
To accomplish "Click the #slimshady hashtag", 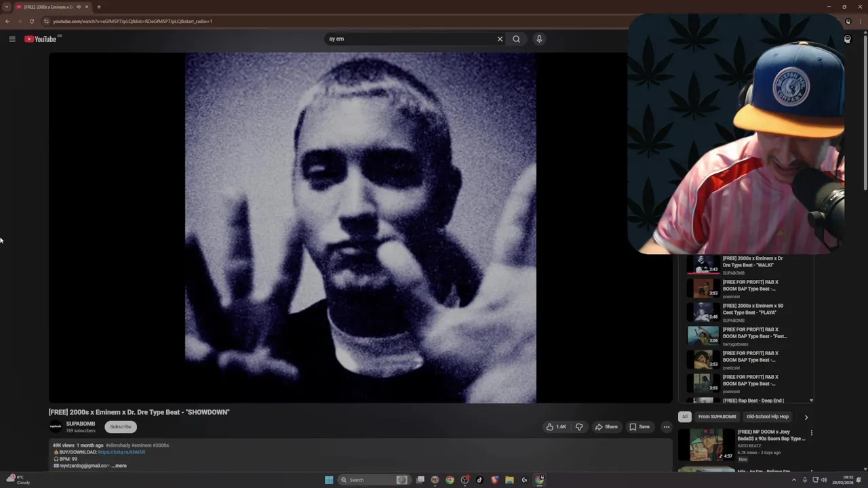I will point(118,445).
